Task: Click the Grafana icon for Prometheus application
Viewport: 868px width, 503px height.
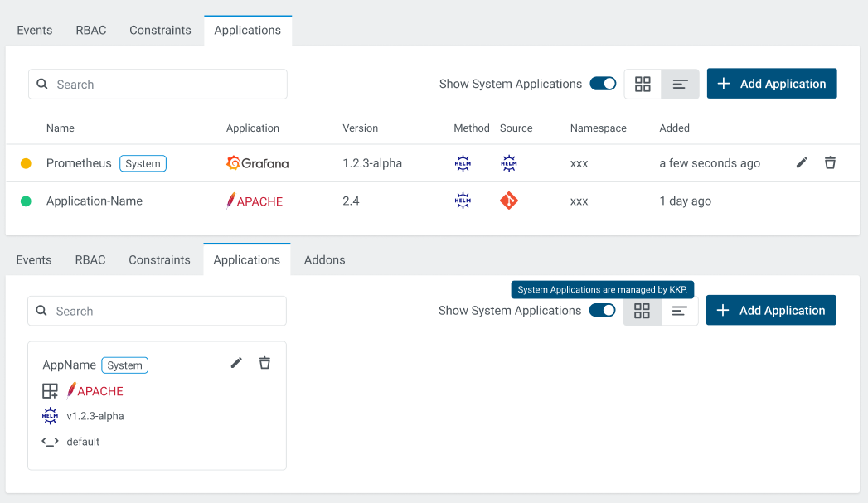Action: click(235, 162)
